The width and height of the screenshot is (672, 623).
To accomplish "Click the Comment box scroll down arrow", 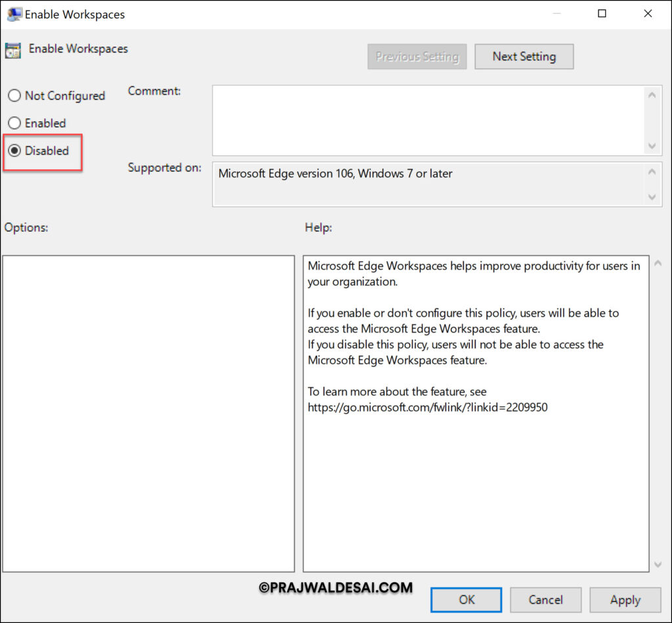I will tap(652, 146).
